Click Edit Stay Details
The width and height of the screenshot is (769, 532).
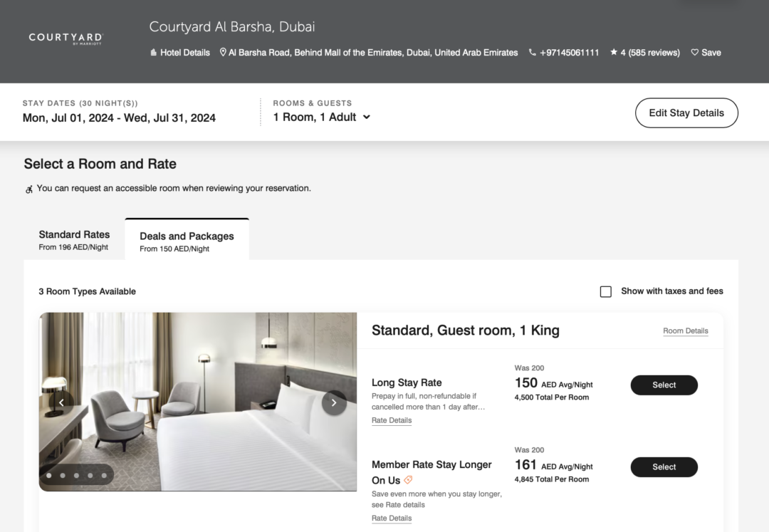click(686, 113)
